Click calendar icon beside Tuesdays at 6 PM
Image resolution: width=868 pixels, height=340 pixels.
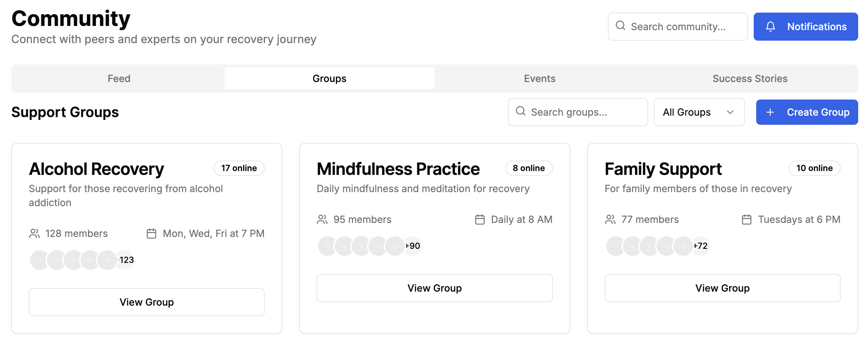[x=746, y=219]
